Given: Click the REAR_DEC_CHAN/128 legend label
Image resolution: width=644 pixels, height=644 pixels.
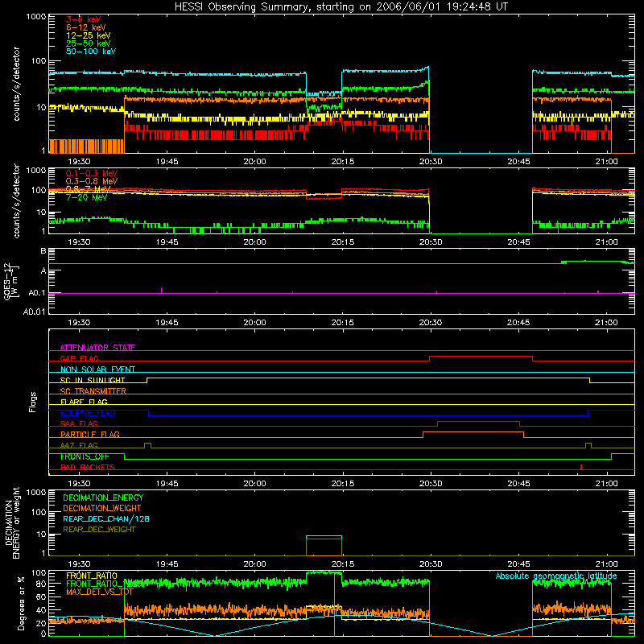Looking at the screenshot, I should click(106, 519).
